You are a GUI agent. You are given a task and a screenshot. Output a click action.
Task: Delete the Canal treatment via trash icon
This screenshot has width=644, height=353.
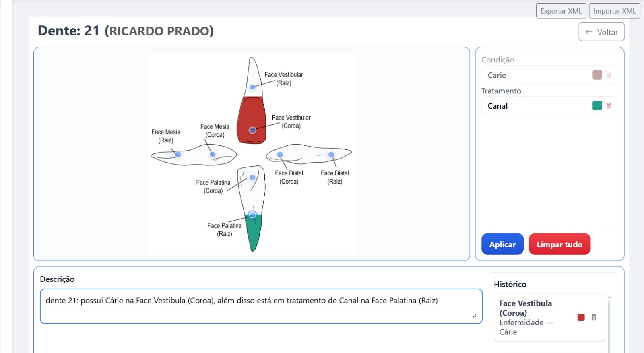pos(608,106)
